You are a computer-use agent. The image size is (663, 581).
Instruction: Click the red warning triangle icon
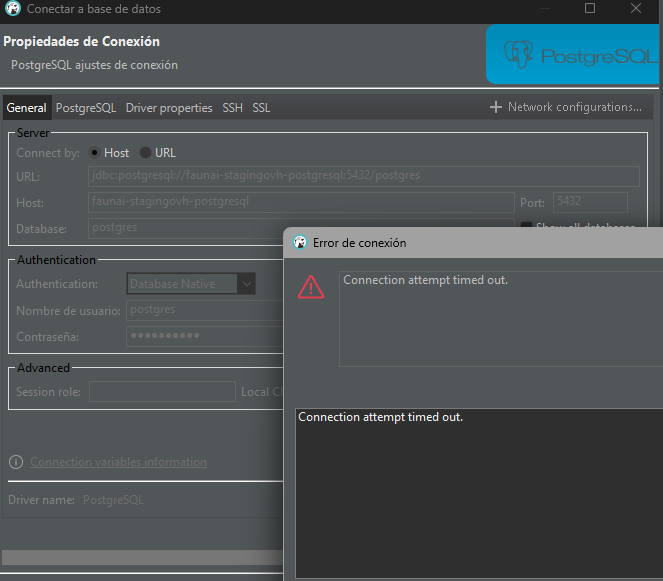click(311, 288)
